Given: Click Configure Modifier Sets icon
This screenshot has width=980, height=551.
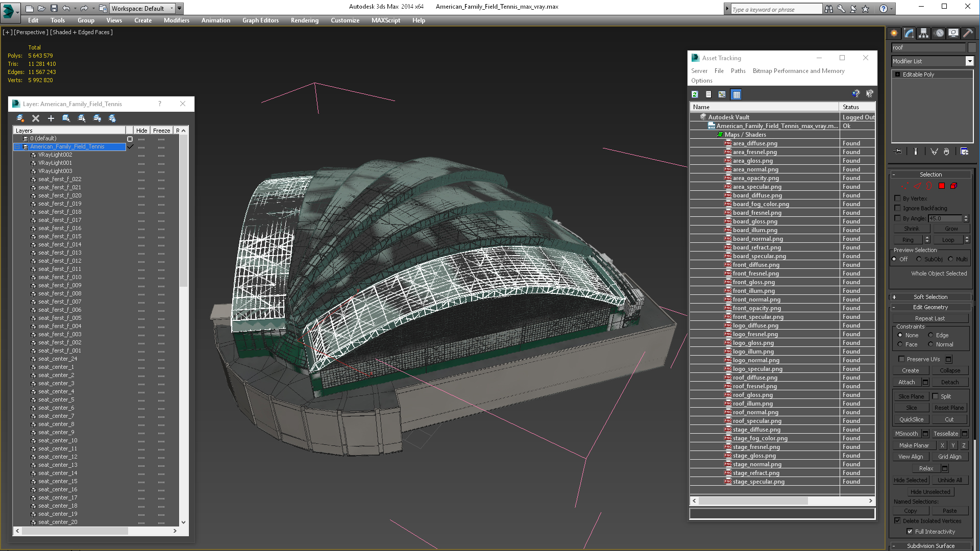Looking at the screenshot, I should point(964,152).
